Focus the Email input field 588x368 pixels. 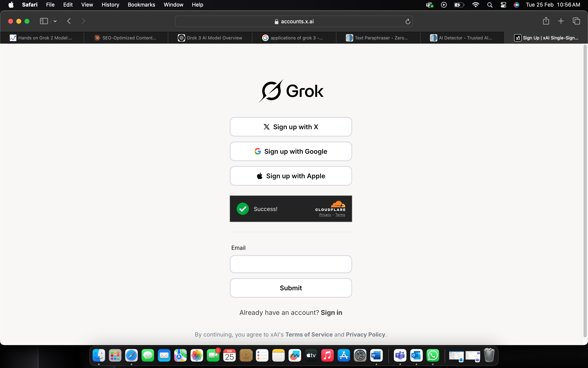[x=291, y=264]
